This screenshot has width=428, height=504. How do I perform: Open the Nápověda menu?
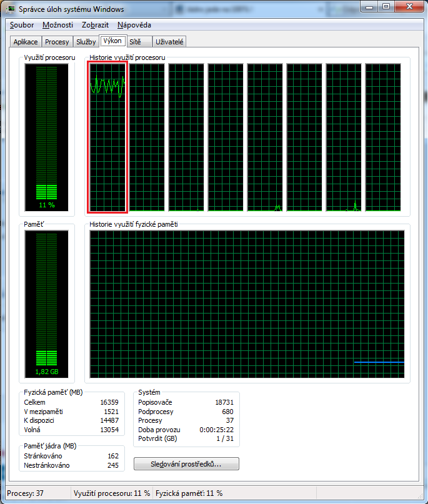coord(134,25)
